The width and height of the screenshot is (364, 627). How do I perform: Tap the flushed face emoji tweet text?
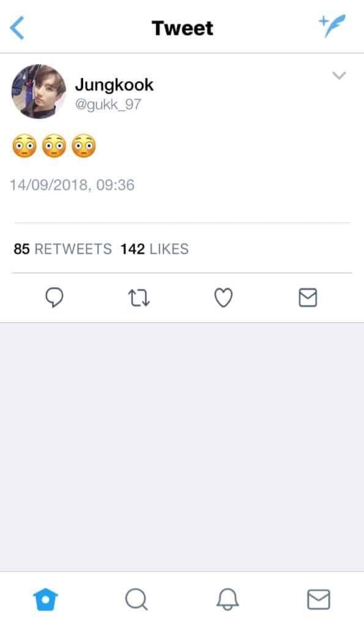pyautogui.click(x=54, y=146)
